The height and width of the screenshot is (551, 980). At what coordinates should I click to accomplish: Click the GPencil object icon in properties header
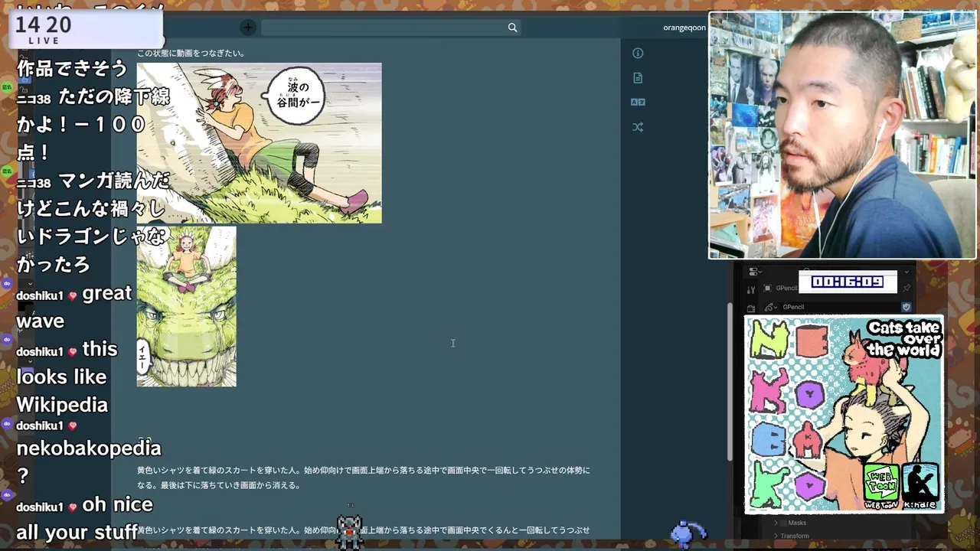pos(768,289)
